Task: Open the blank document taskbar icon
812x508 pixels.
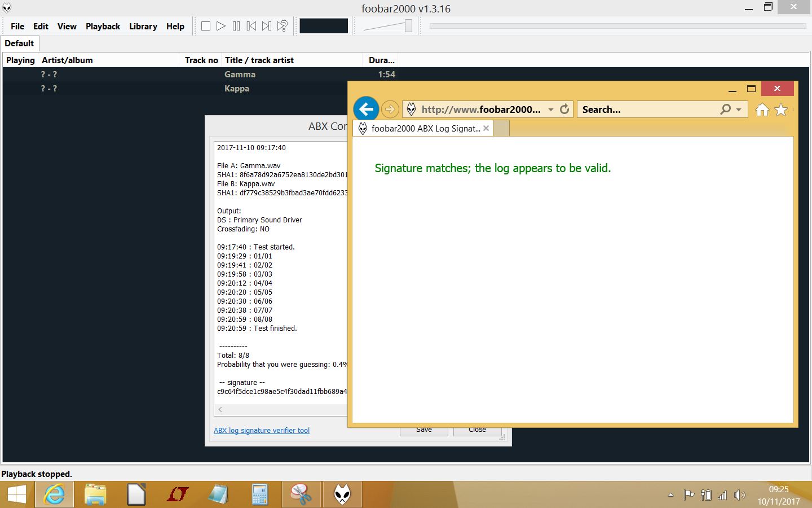Action: (136, 495)
